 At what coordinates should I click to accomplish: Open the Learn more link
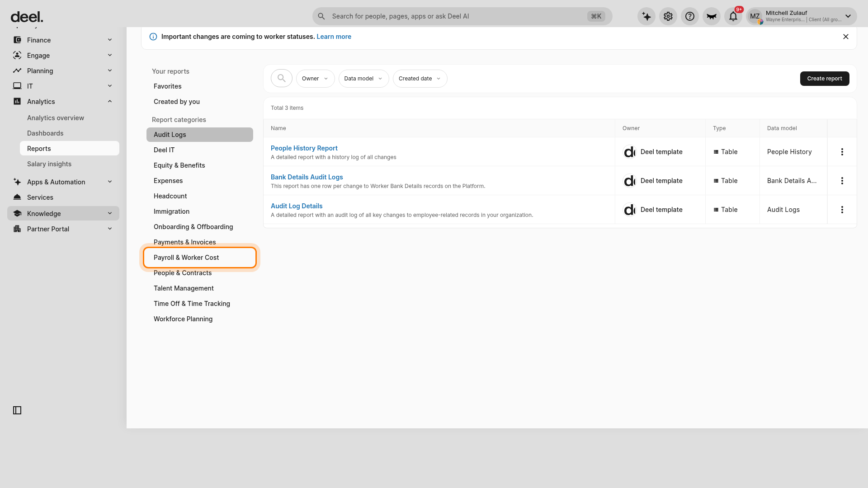click(334, 37)
